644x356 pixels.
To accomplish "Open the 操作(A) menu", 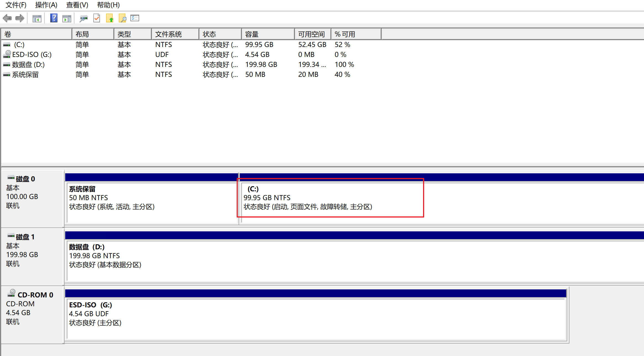I will [46, 5].
